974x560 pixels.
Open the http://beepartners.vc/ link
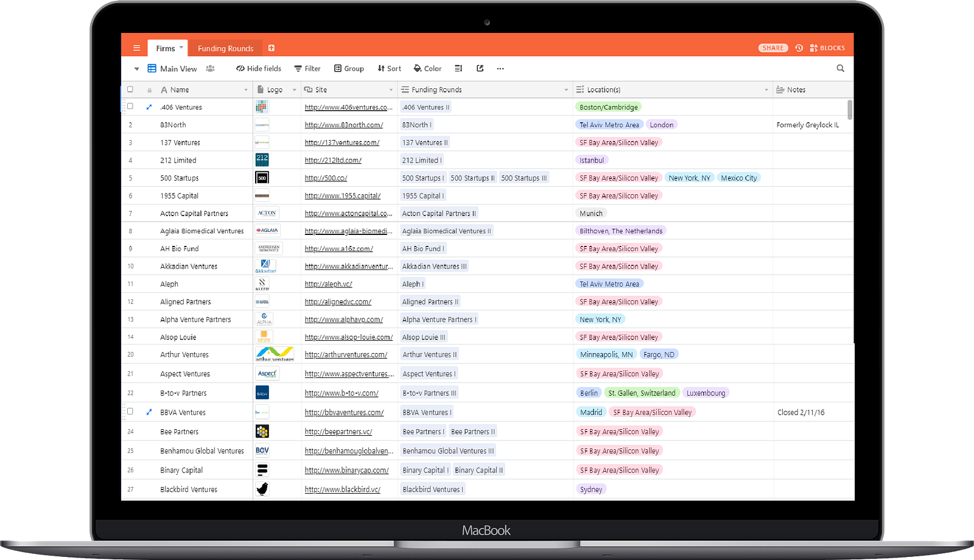338,432
